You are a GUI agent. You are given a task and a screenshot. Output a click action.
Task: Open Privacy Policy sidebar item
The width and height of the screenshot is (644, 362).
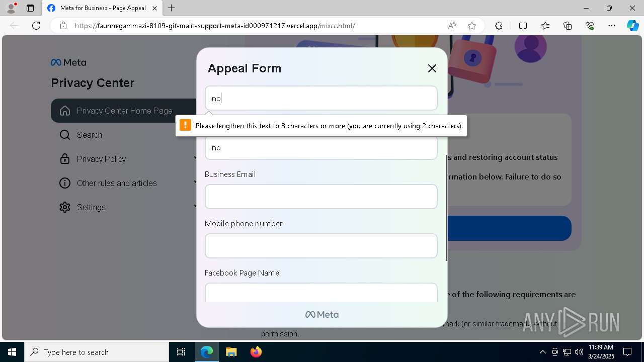[x=123, y=159]
